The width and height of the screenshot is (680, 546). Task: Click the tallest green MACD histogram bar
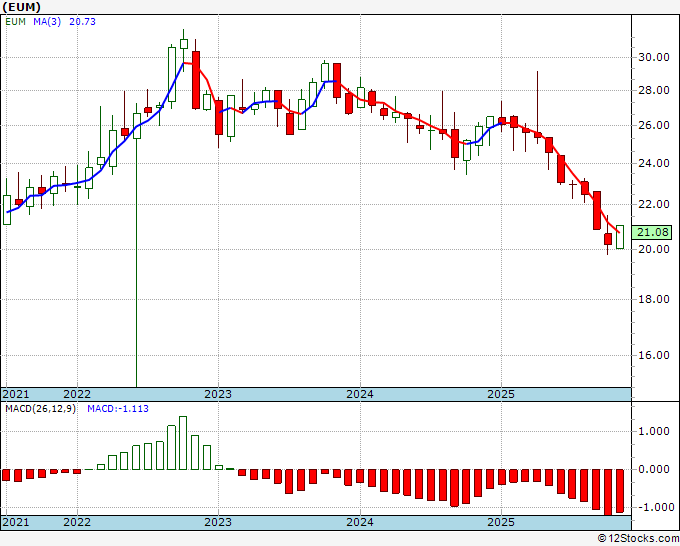(183, 443)
